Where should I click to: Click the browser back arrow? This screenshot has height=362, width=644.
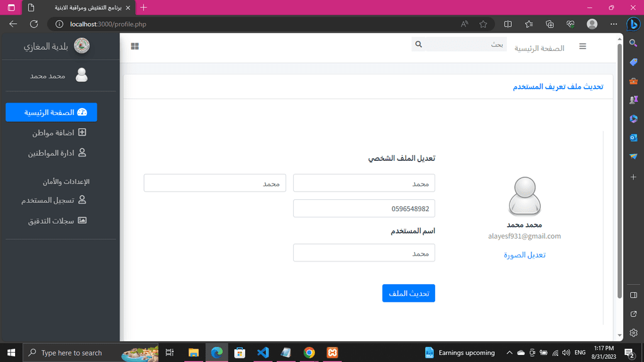[13, 24]
